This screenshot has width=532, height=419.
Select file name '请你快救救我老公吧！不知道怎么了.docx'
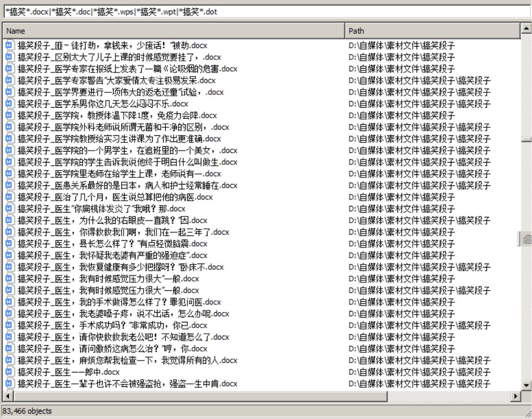click(123, 337)
